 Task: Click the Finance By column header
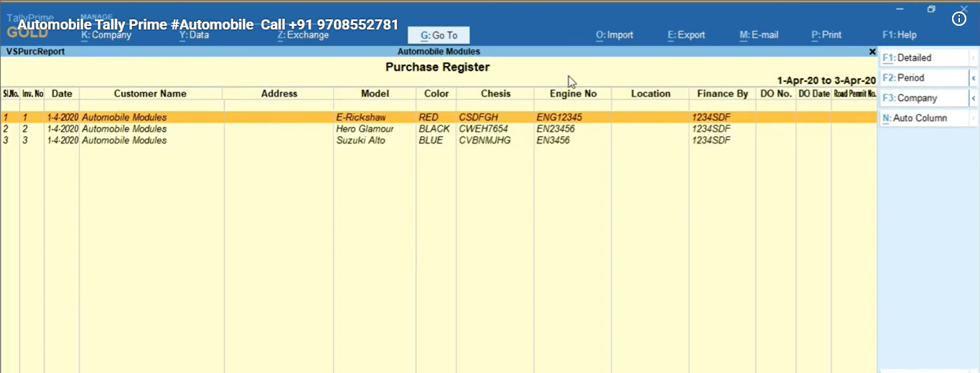click(722, 93)
